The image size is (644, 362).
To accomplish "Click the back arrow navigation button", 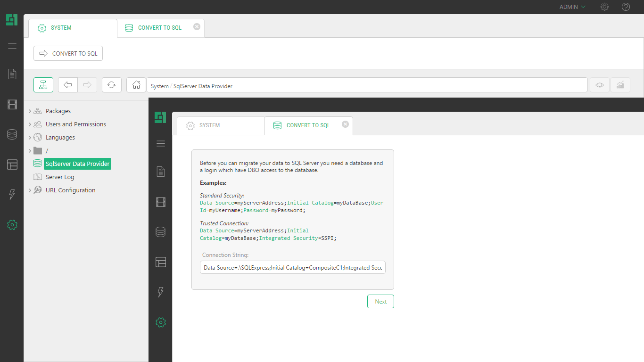I will (68, 85).
